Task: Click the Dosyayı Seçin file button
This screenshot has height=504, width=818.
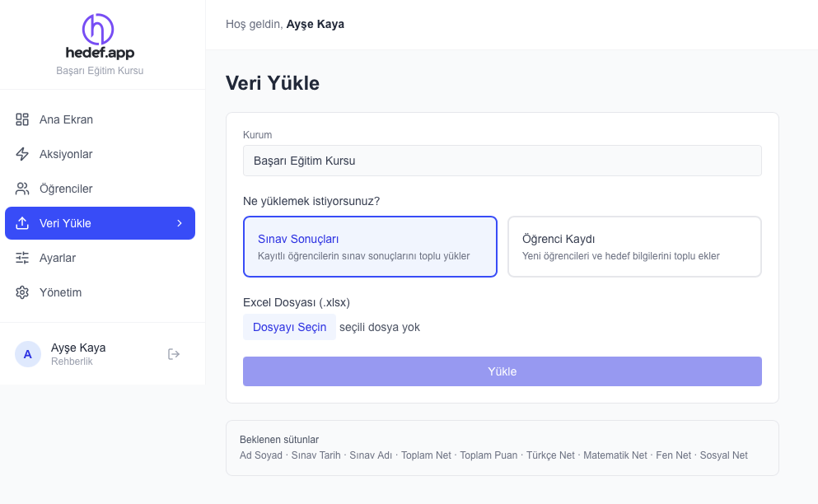Action: (x=289, y=327)
